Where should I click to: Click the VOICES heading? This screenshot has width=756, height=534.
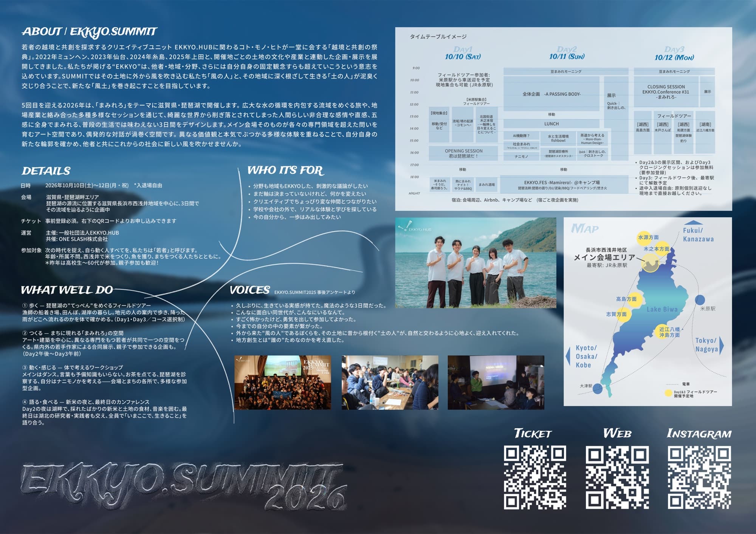point(250,290)
